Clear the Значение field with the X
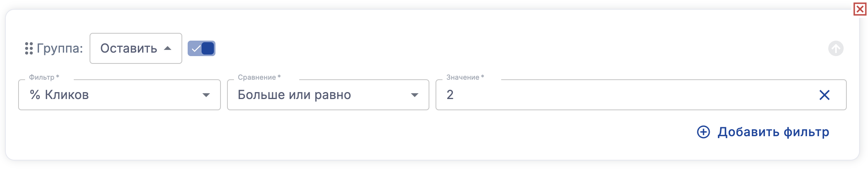868x171 pixels. (x=824, y=95)
